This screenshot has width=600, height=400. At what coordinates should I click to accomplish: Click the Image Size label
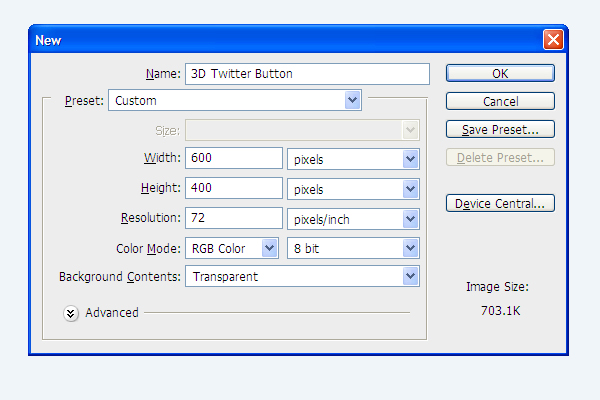[497, 287]
